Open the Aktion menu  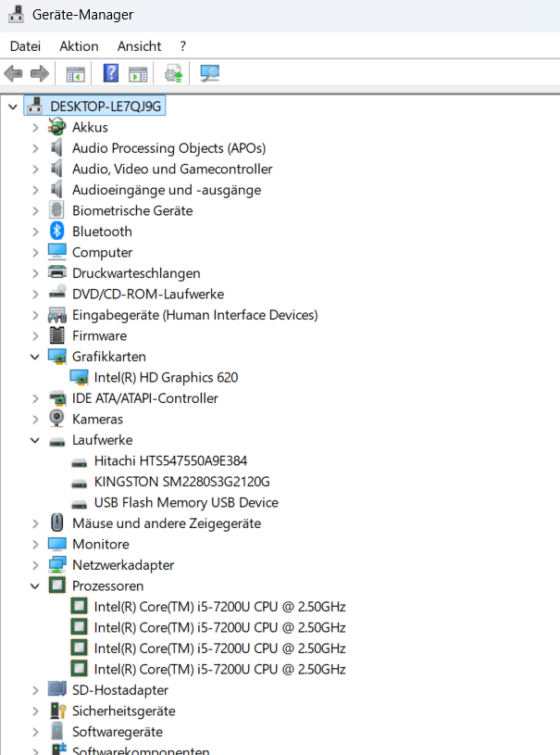click(x=79, y=46)
